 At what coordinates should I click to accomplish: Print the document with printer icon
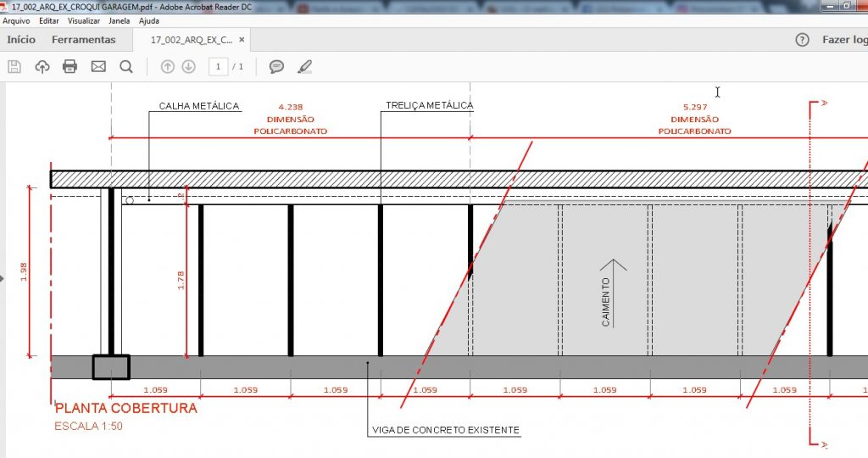click(70, 67)
